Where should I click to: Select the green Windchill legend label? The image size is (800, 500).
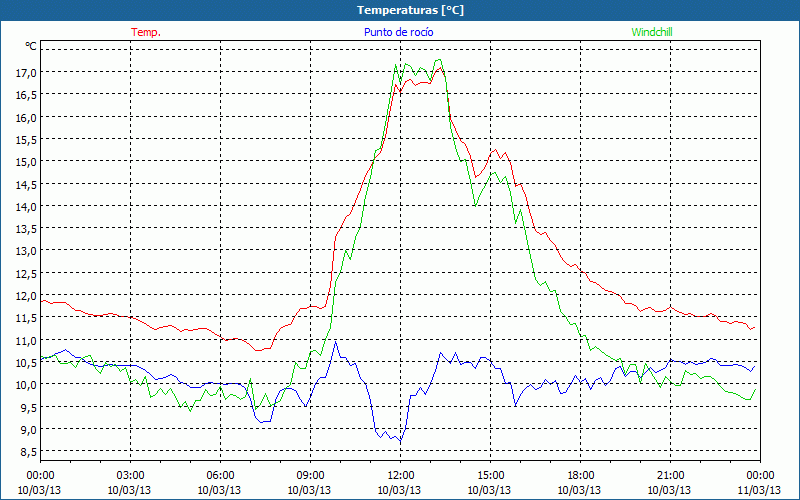click(652, 32)
